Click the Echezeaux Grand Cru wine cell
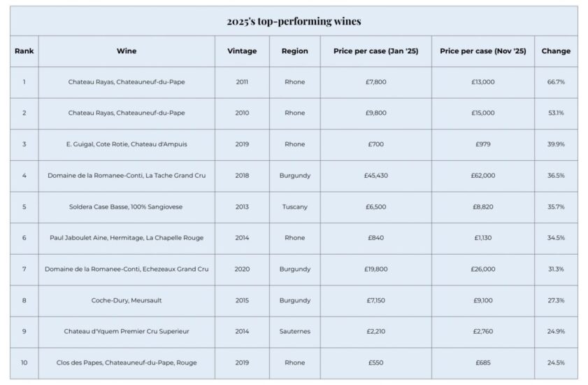Image resolution: width=588 pixels, height=385 pixels. click(x=127, y=269)
